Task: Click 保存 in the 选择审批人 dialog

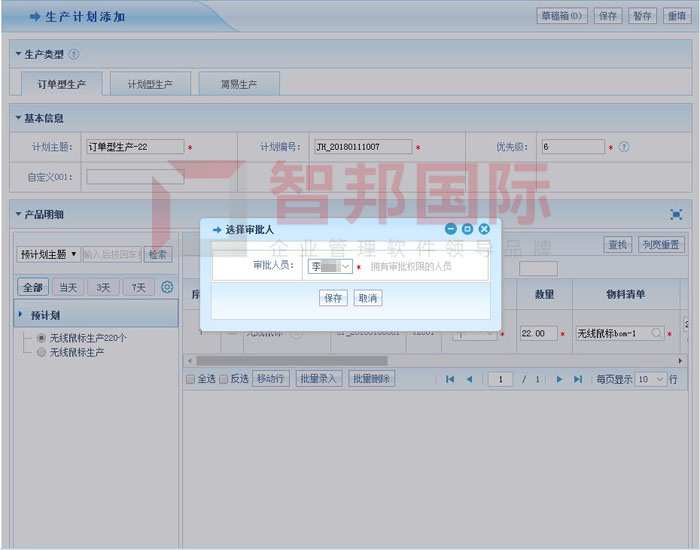Action: pos(333,298)
